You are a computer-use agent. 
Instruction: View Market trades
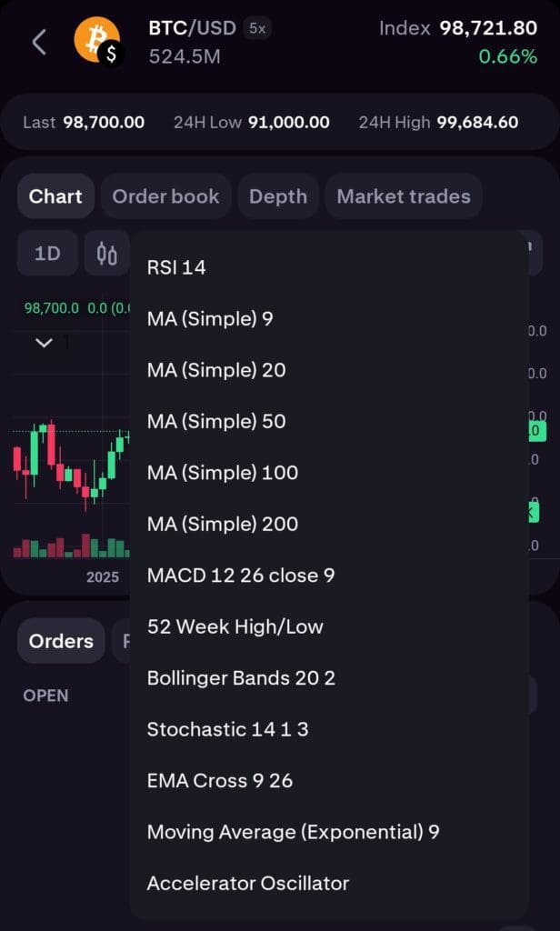pos(403,195)
